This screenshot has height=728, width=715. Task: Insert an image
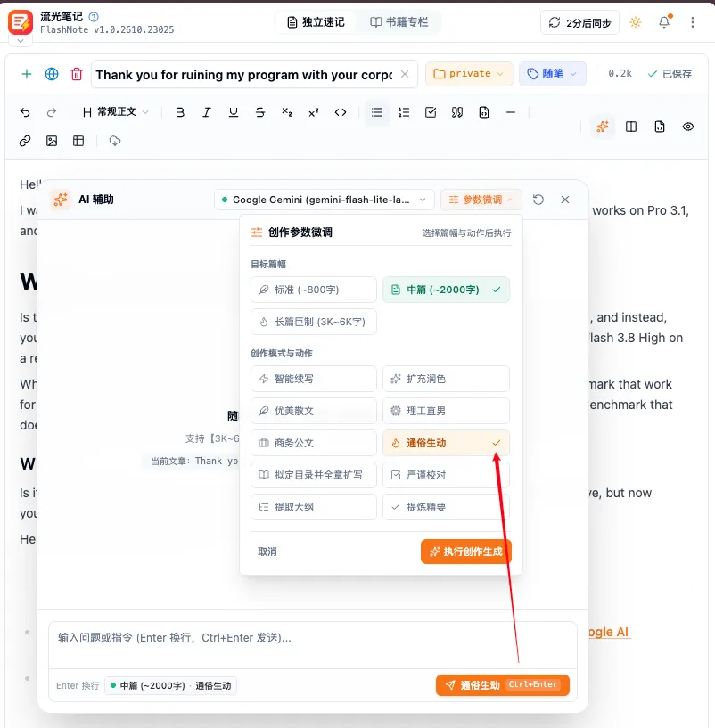(52, 141)
